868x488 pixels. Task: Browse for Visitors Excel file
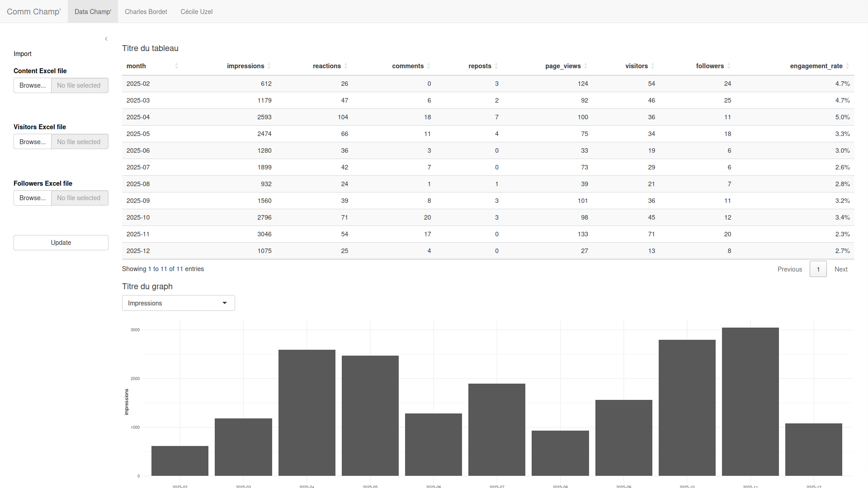(x=33, y=142)
